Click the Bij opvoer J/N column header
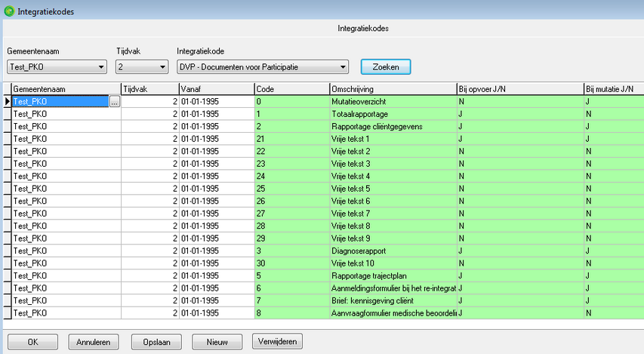 click(520, 89)
